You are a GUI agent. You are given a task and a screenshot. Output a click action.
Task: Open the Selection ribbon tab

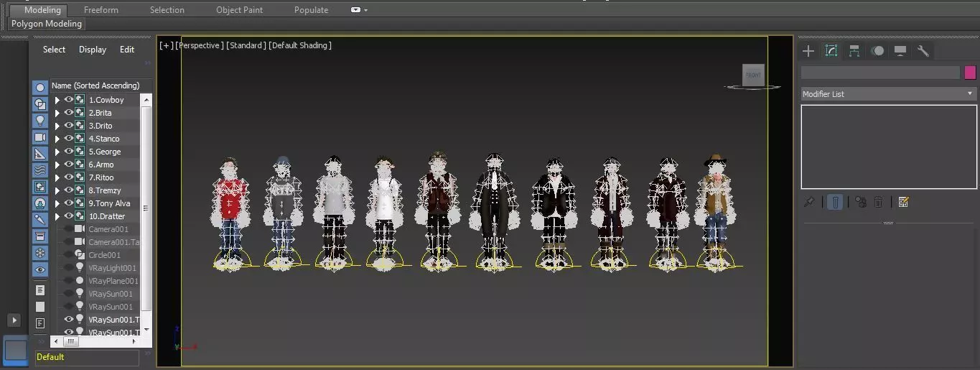tap(167, 10)
